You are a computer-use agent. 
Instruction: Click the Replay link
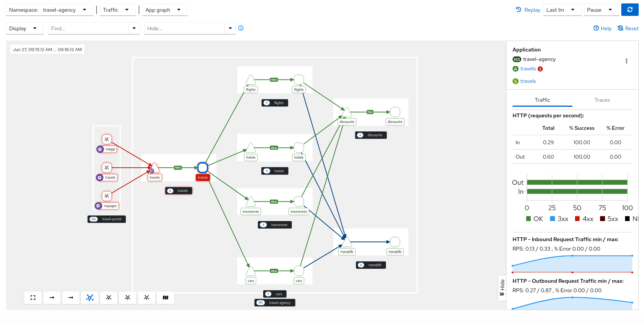coord(528,10)
